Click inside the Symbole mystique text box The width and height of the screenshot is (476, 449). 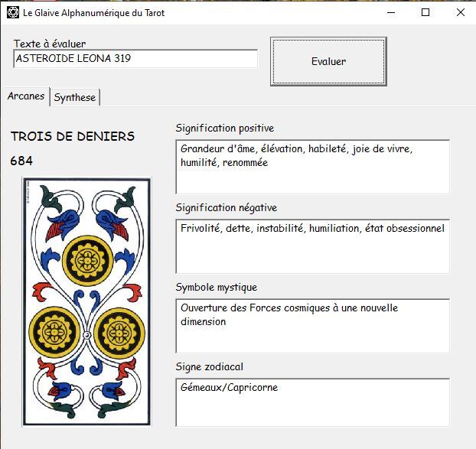[x=313, y=326]
